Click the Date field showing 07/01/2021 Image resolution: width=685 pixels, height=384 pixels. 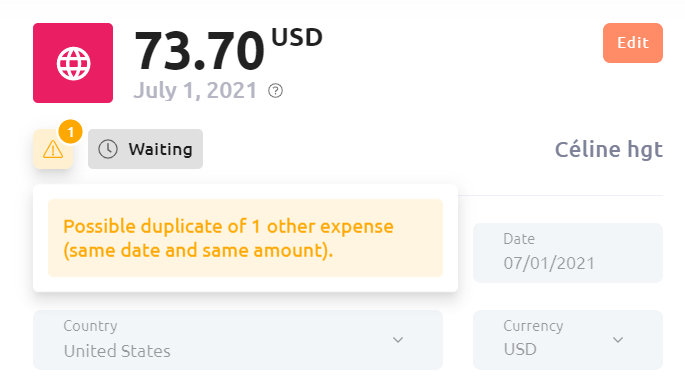pos(568,253)
